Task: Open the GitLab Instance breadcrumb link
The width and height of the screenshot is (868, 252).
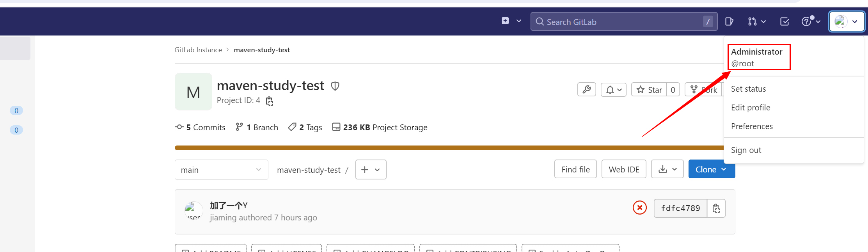Action: coord(198,50)
